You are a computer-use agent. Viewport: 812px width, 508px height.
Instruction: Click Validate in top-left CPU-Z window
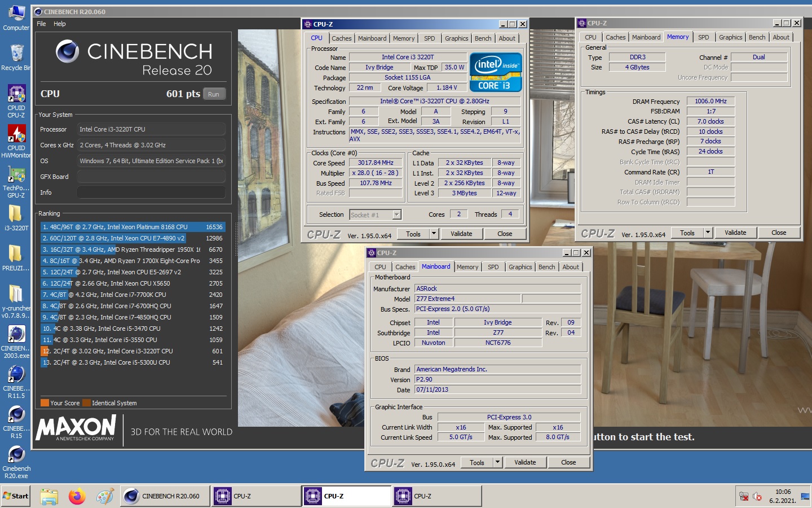pos(461,234)
